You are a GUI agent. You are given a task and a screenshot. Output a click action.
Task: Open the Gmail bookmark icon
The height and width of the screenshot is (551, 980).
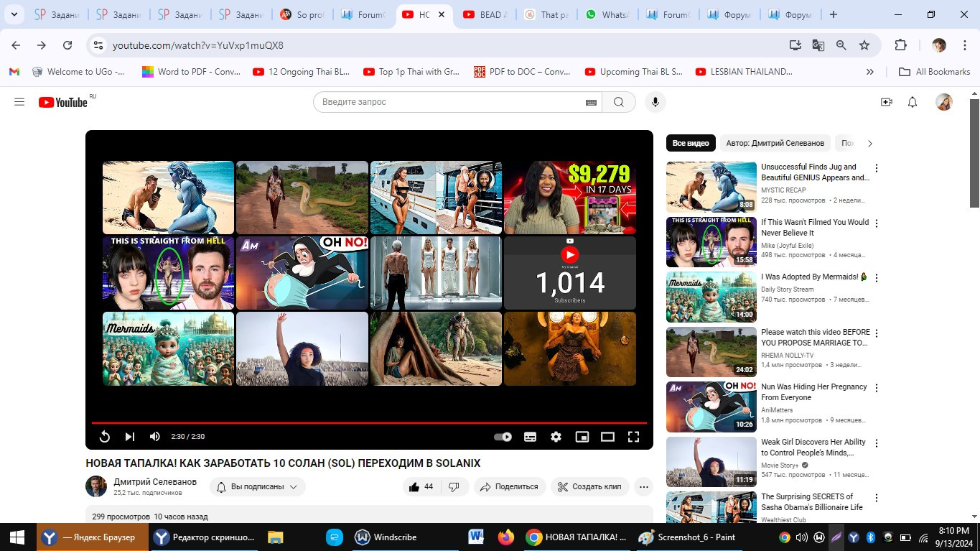coord(14,72)
